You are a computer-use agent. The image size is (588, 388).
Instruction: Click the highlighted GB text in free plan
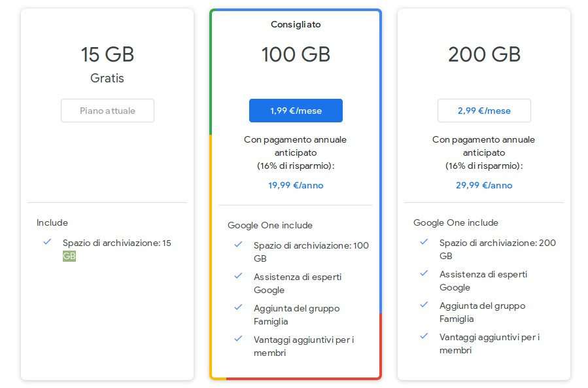pos(69,256)
